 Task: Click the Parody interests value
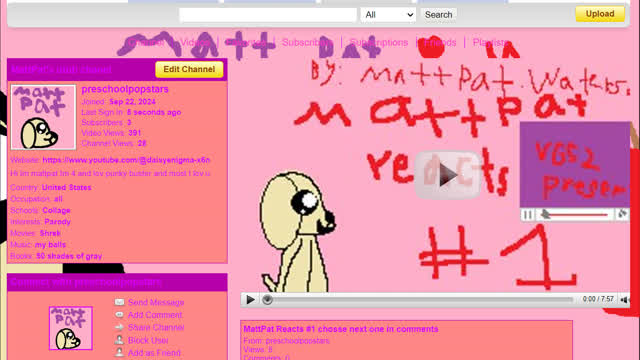point(58,222)
